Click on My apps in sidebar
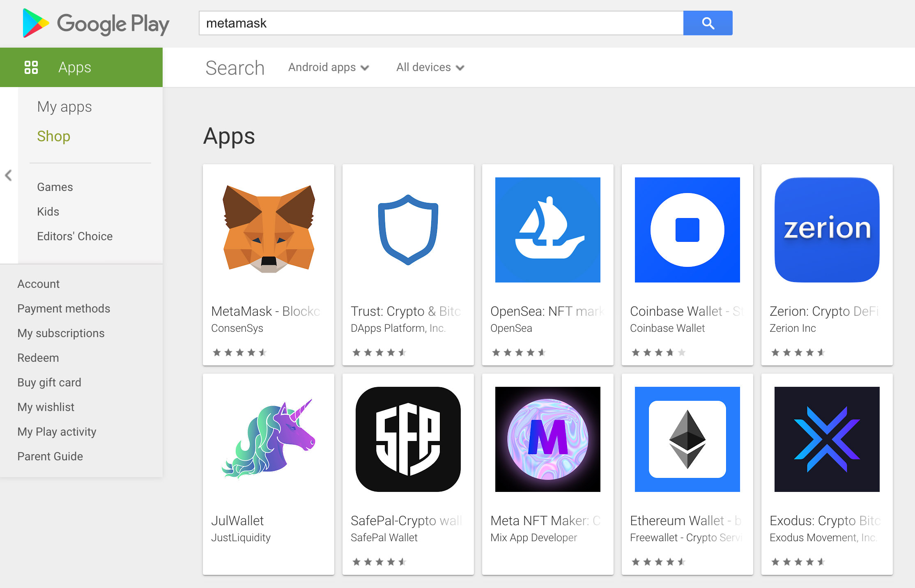 (x=65, y=107)
